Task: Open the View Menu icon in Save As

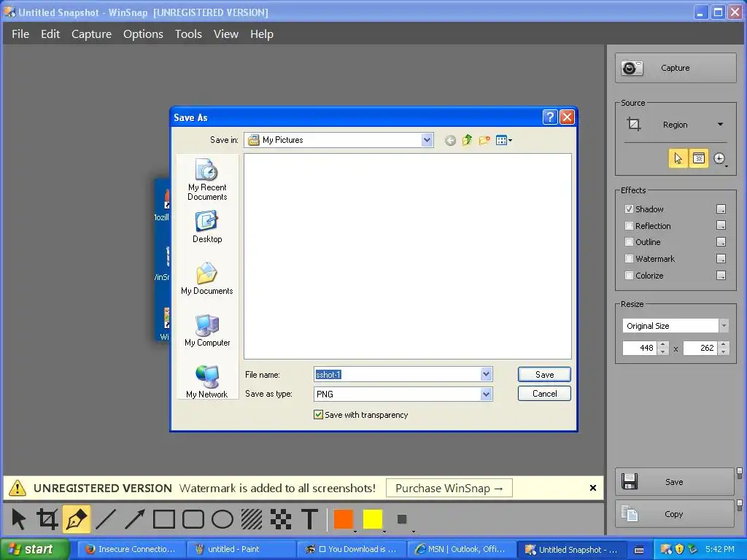Action: click(x=503, y=140)
